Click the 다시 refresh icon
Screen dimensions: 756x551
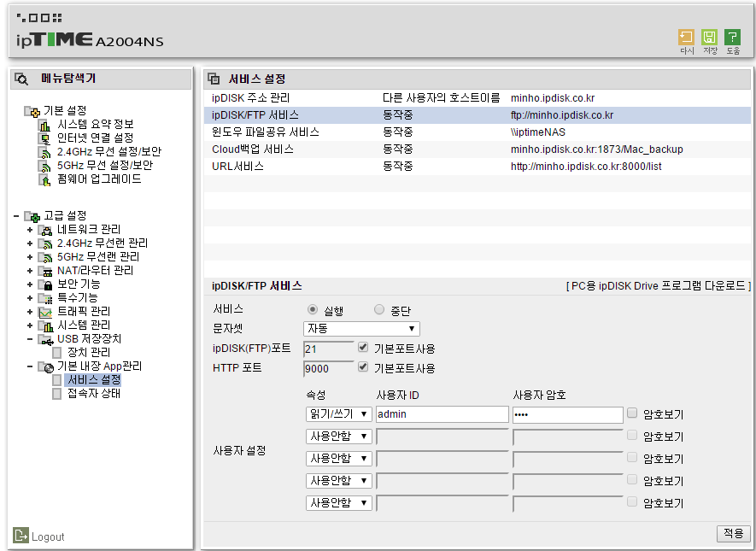click(686, 37)
